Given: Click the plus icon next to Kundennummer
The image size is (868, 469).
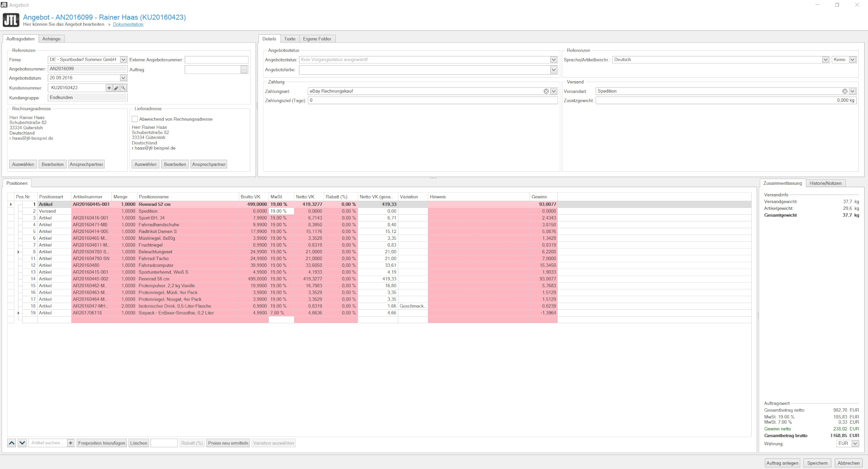Looking at the screenshot, I should 109,88.
